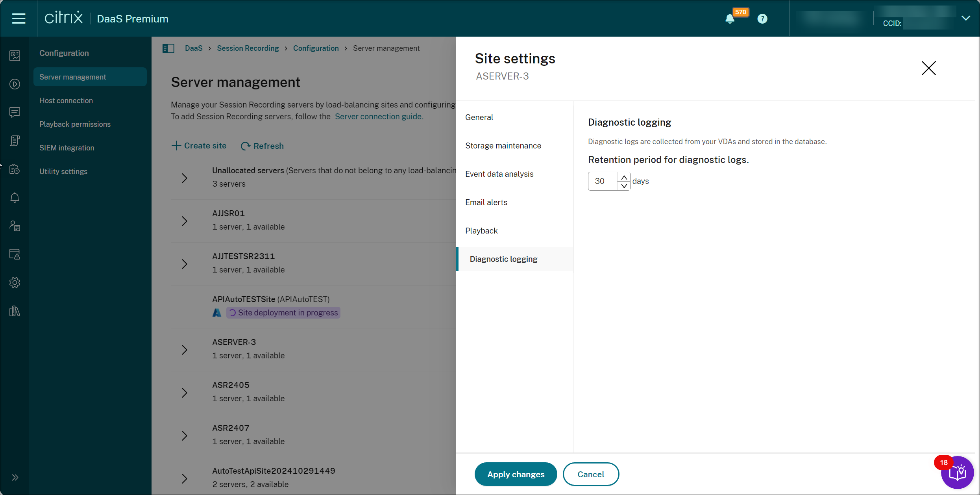The height and width of the screenshot is (495, 980).
Task: Open the hamburger navigation menu
Action: (18, 19)
